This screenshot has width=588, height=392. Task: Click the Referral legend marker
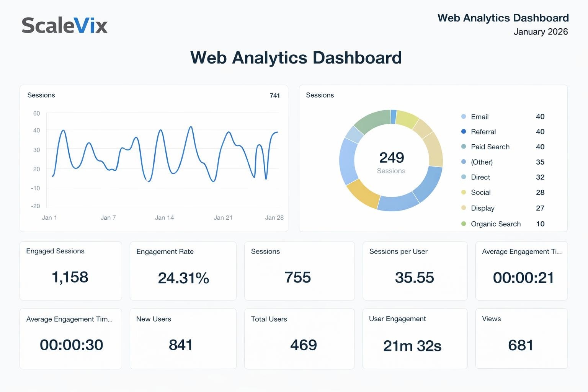pos(463,132)
